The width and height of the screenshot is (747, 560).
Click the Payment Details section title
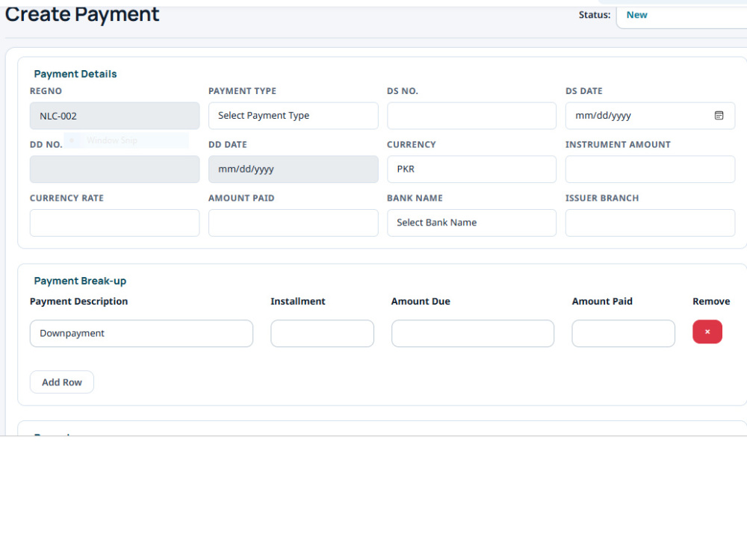[75, 74]
